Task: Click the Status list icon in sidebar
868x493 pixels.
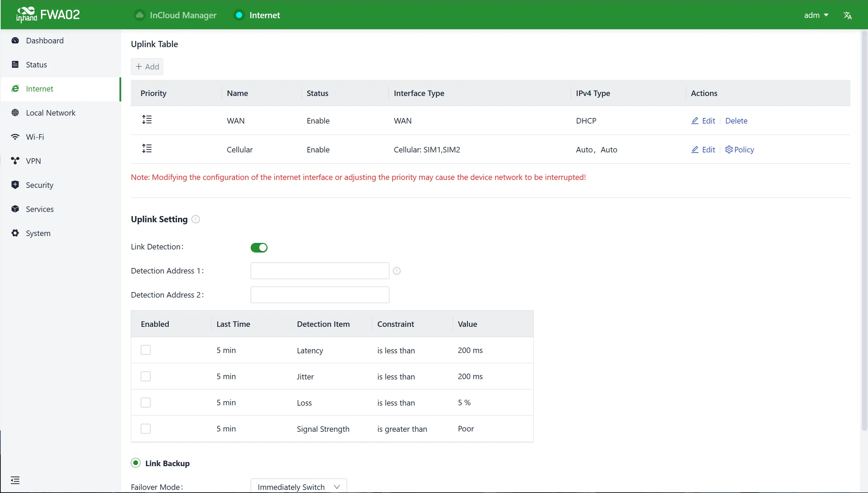Action: 15,65
